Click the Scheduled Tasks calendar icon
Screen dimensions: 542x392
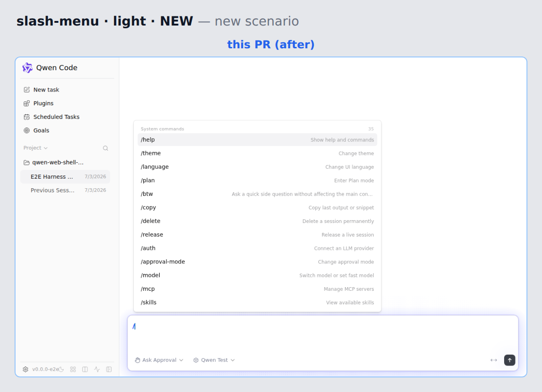(26, 117)
